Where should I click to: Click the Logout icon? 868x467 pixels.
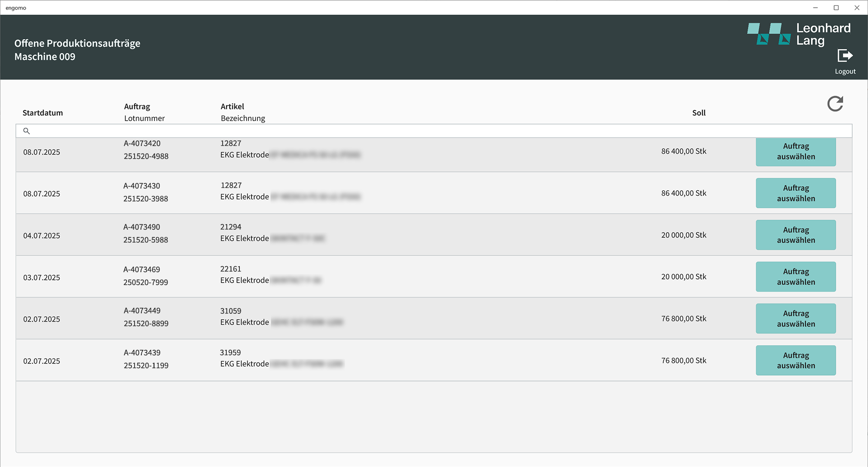pyautogui.click(x=845, y=56)
